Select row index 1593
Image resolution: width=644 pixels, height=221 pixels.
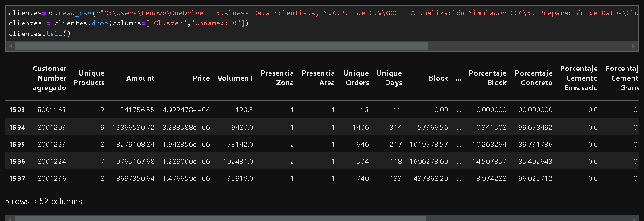(17, 110)
